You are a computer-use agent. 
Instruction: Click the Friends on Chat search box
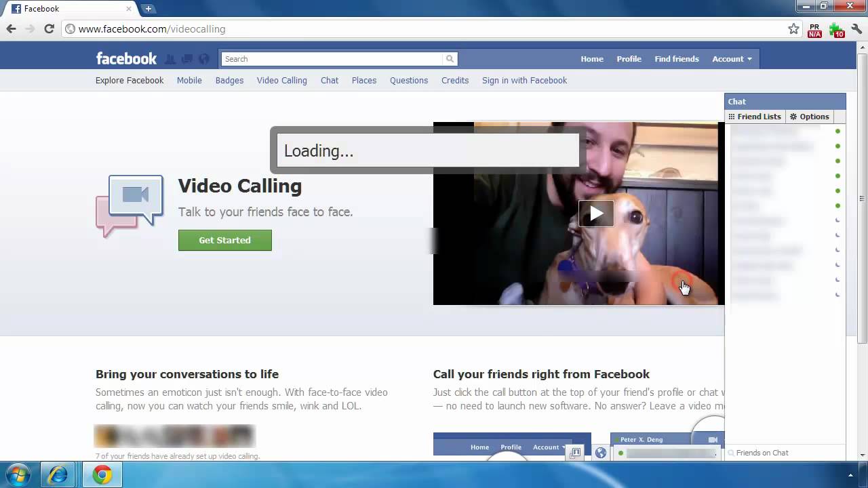click(785, 453)
